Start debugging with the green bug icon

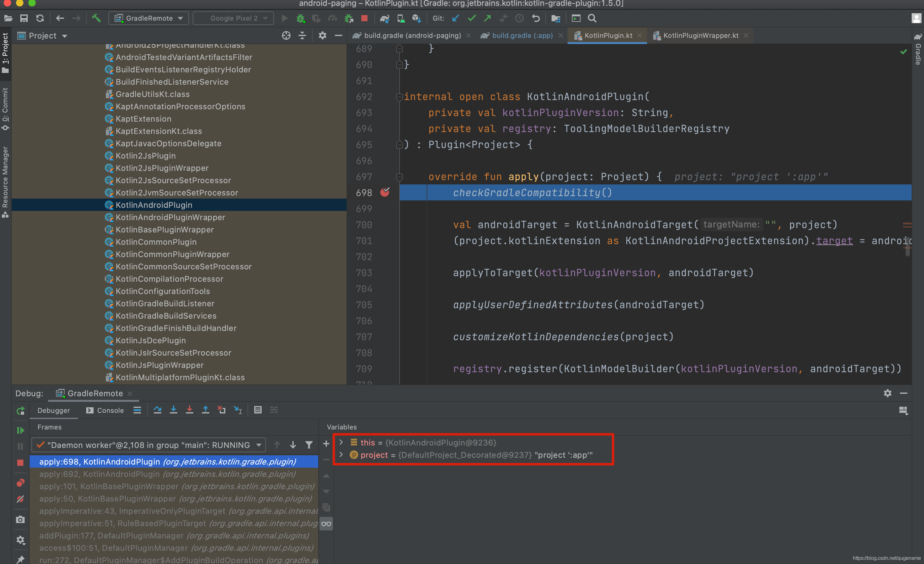click(x=300, y=18)
